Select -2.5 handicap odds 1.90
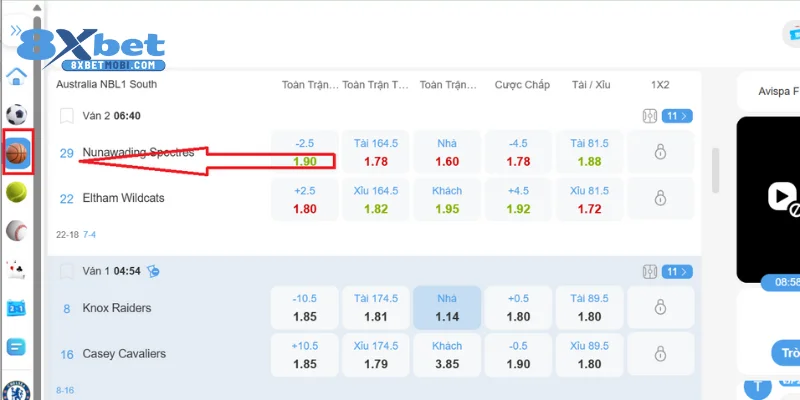800x400 pixels. (305, 152)
